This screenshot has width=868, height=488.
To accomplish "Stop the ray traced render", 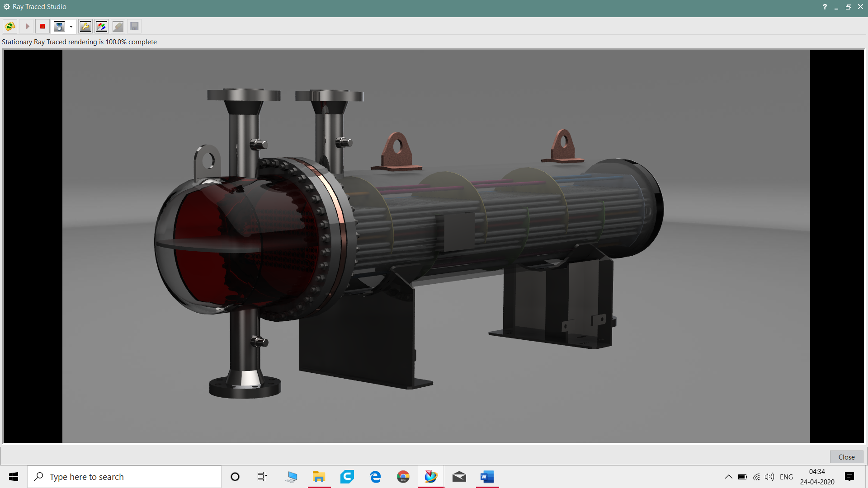I will click(42, 27).
